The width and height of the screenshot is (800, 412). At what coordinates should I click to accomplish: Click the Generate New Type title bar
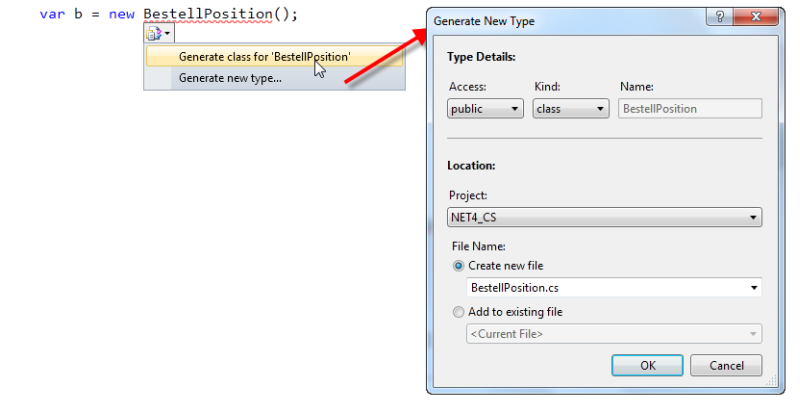click(560, 19)
